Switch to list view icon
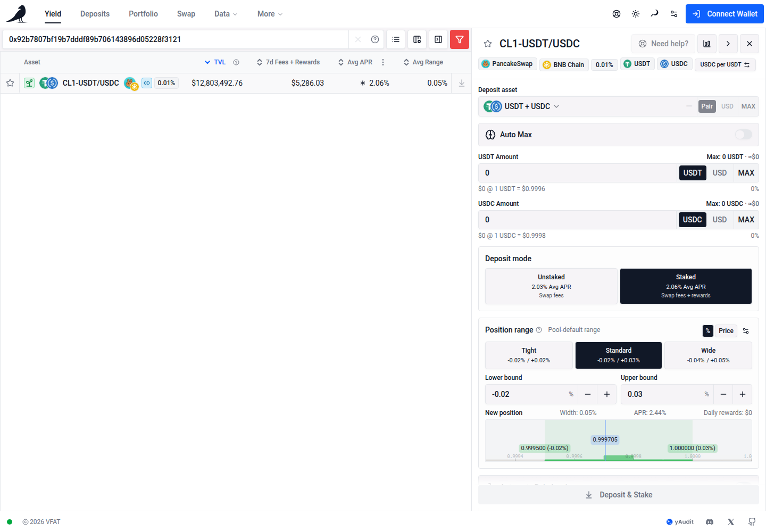The image size is (766, 532). 396,39
